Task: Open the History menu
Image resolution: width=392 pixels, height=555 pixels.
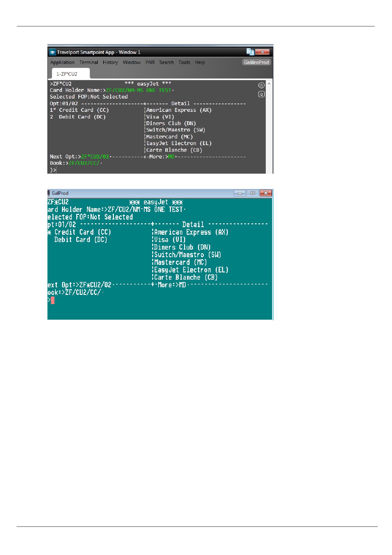Action: click(x=110, y=62)
